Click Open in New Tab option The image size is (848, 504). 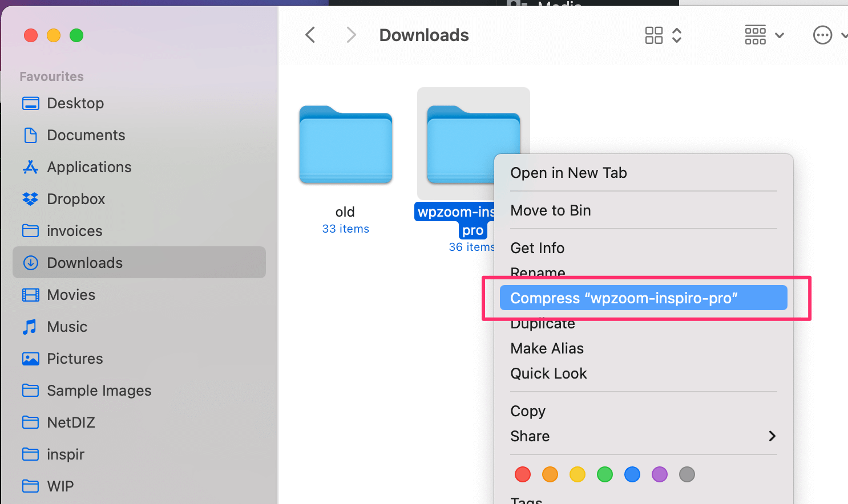point(568,173)
